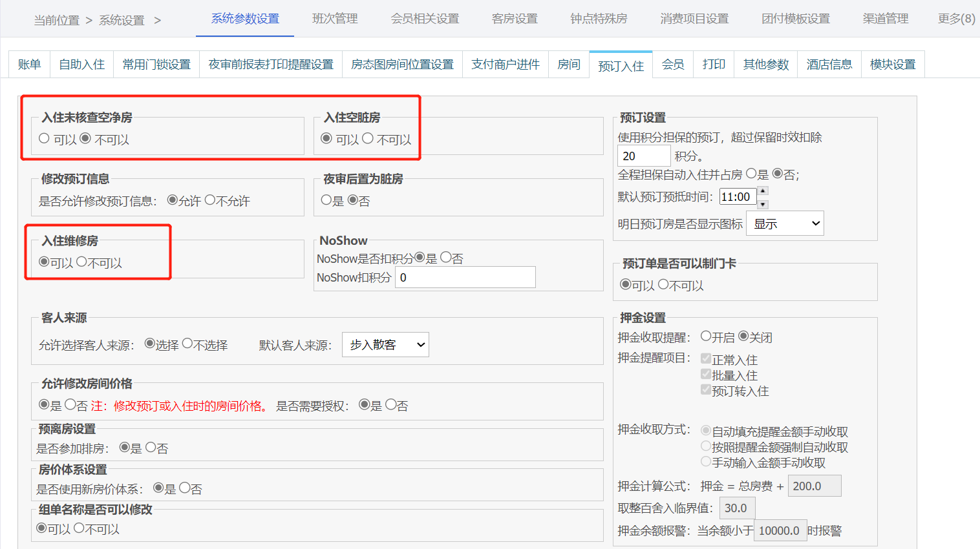Select 不可以 for 入住未核查空净房
The height and width of the screenshot is (549, 980).
coord(85,138)
